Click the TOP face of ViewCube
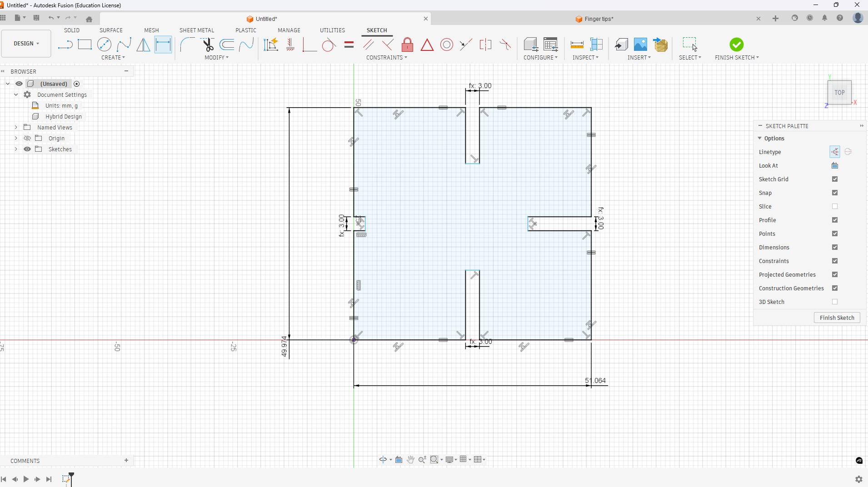The height and width of the screenshot is (487, 868). (839, 93)
